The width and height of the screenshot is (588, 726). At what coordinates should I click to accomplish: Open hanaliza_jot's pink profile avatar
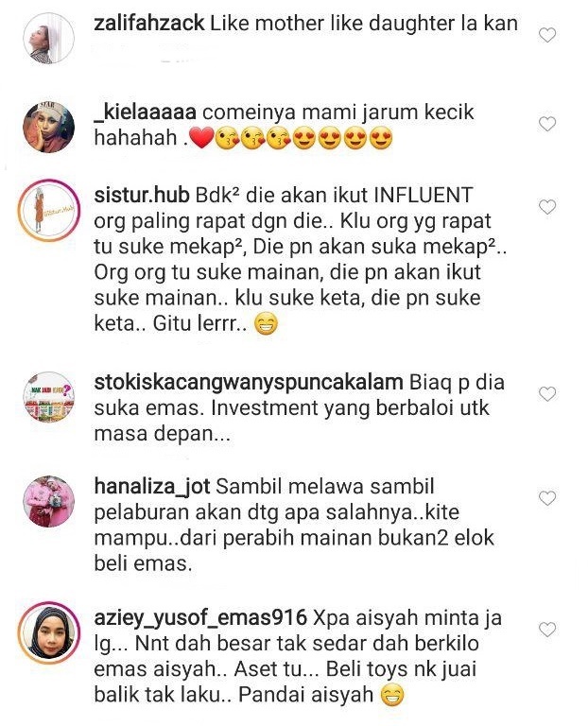click(48, 501)
